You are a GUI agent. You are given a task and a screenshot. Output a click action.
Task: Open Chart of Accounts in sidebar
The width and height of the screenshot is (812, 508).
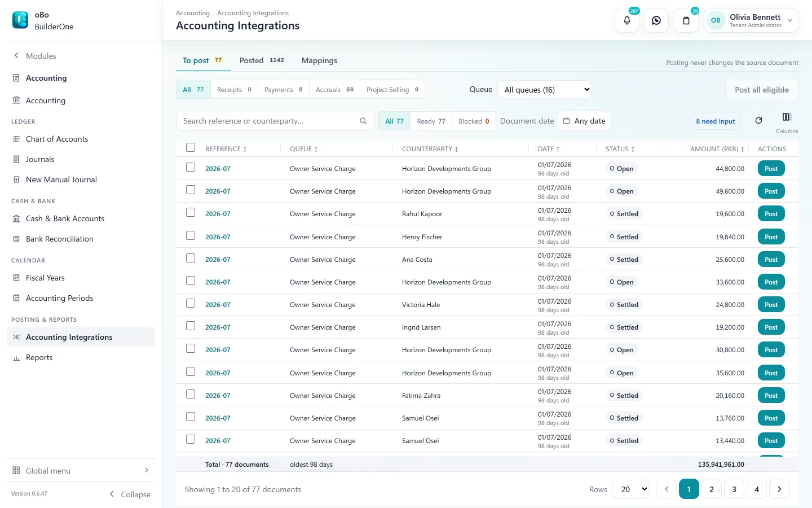tap(57, 139)
